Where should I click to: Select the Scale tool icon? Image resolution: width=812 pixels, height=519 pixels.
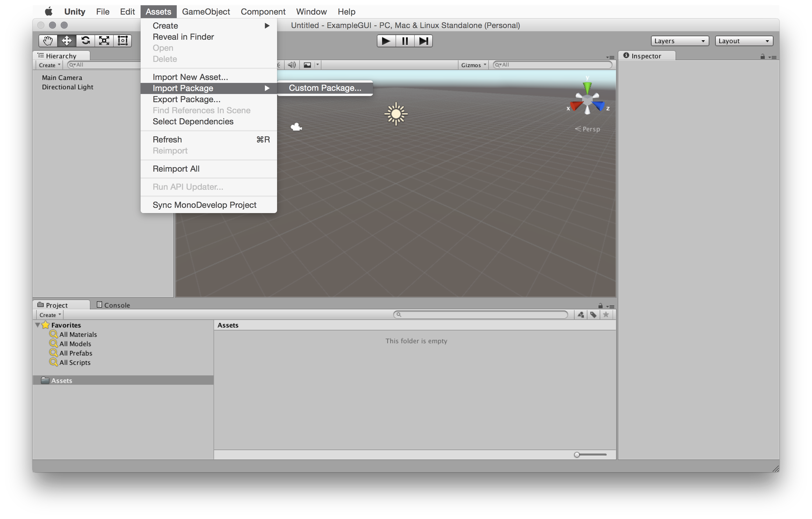pos(104,41)
